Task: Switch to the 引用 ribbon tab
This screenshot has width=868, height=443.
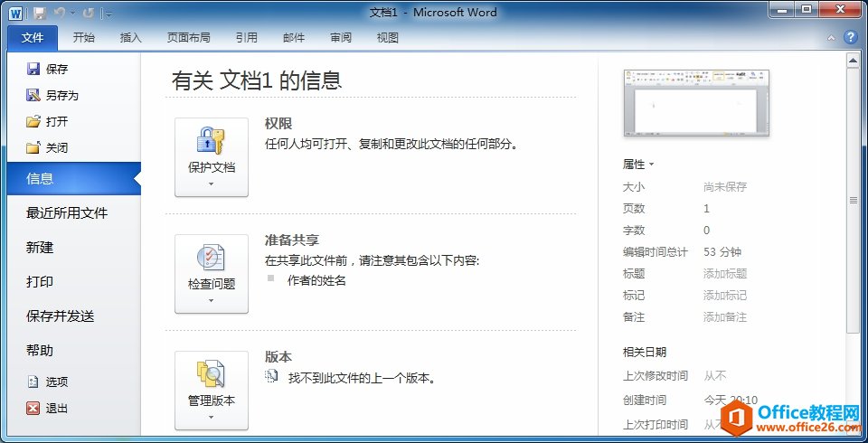Action: [x=246, y=38]
